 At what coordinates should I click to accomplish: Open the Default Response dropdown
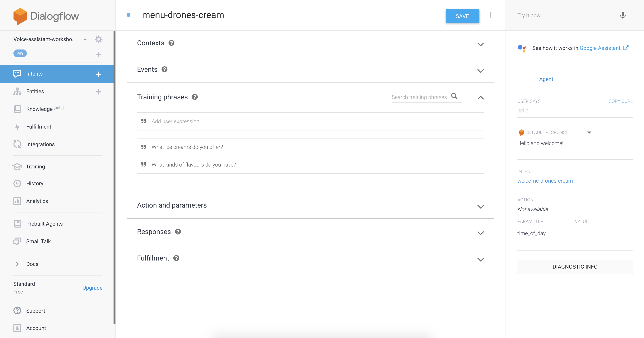[589, 133]
